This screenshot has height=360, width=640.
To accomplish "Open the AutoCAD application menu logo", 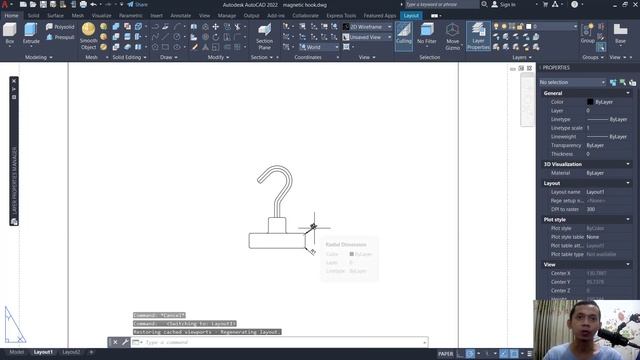I will click(5, 4).
